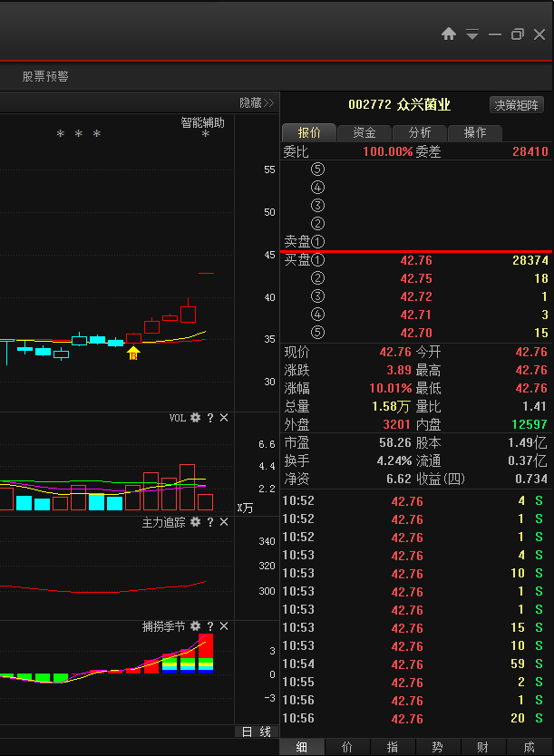Viewport: 554px width, 756px height.
Task: Click bid volume 28374
Action: (x=530, y=260)
